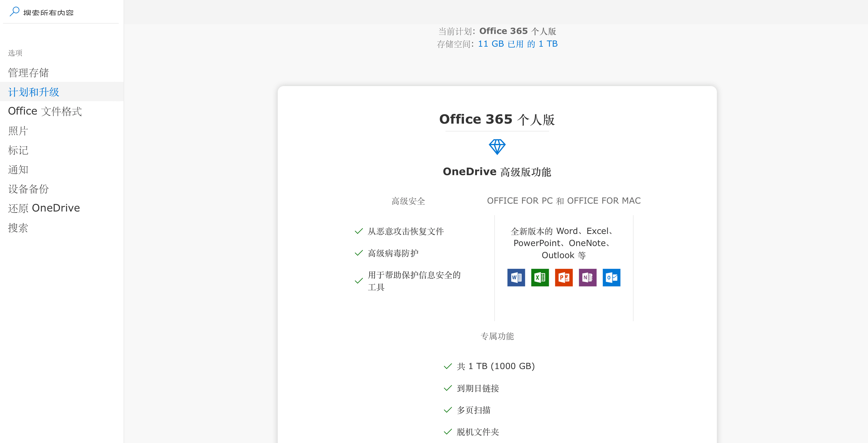Open Office 文件格式 settings
Image resolution: width=868 pixels, height=443 pixels.
pyautogui.click(x=62, y=111)
